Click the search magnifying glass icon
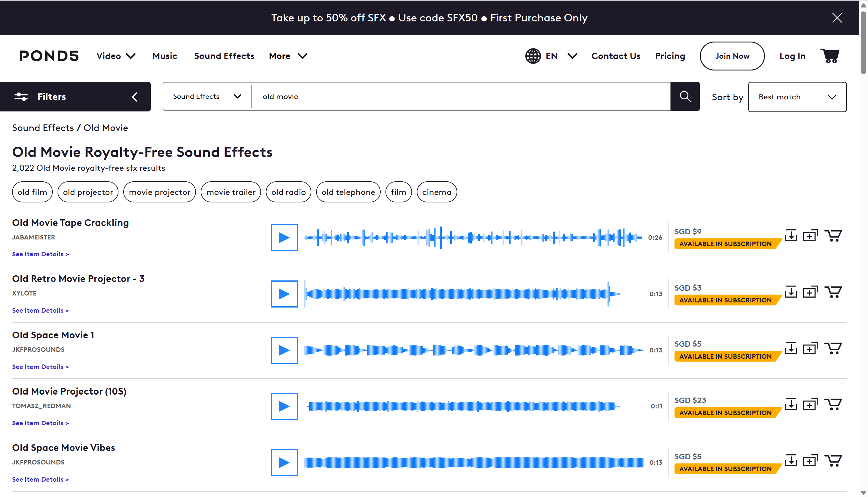The image size is (868, 497). point(685,96)
